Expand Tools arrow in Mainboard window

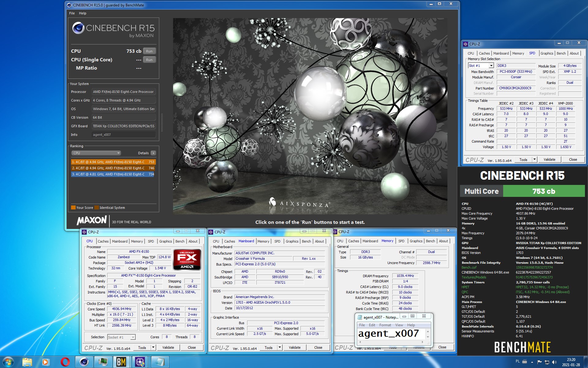coord(280,347)
